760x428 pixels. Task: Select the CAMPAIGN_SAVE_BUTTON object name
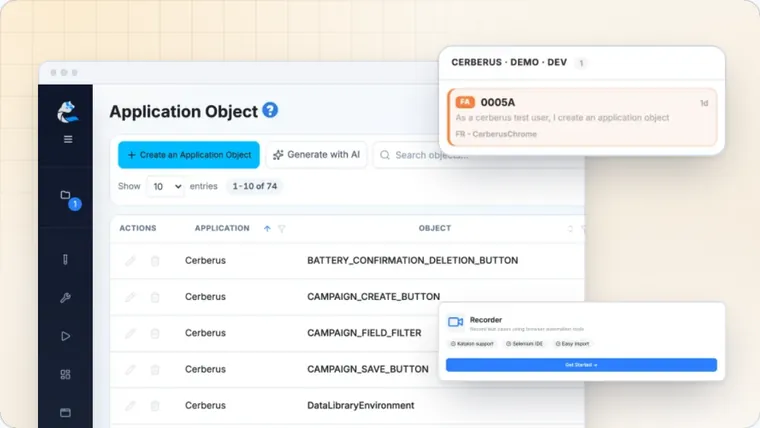click(x=367, y=369)
